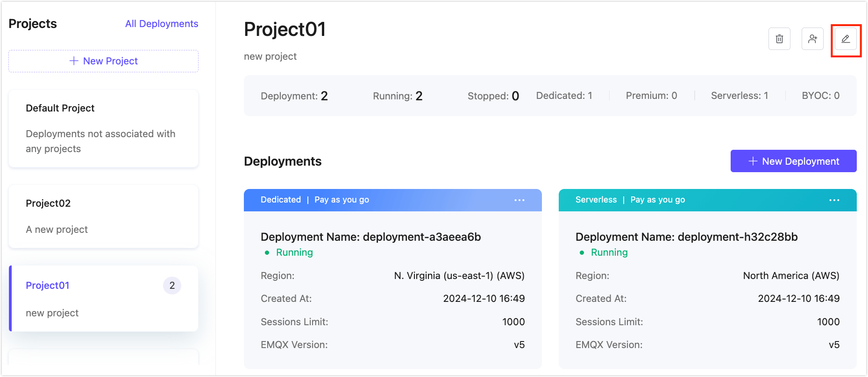Click the edit project pencil icon

[x=846, y=39]
